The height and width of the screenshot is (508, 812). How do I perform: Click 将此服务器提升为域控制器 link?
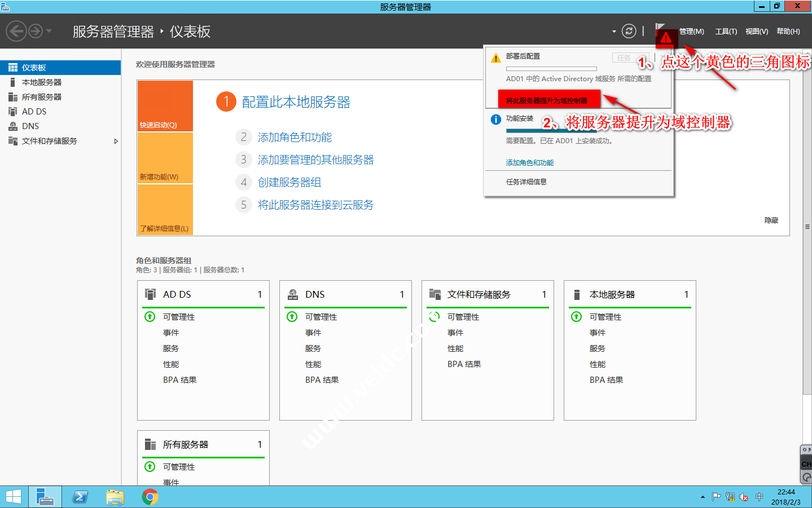tap(546, 100)
